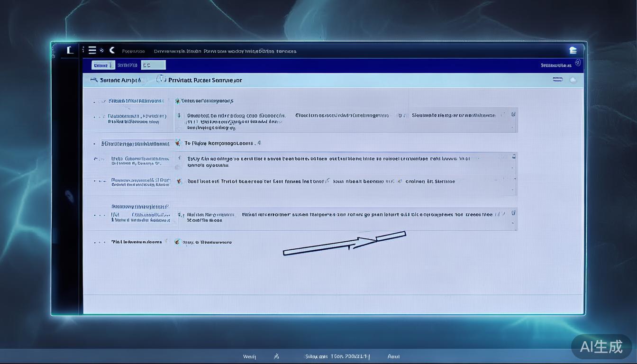This screenshot has width=637, height=364.
Task: Click the cloud icon in light blue header
Action: tap(573, 80)
